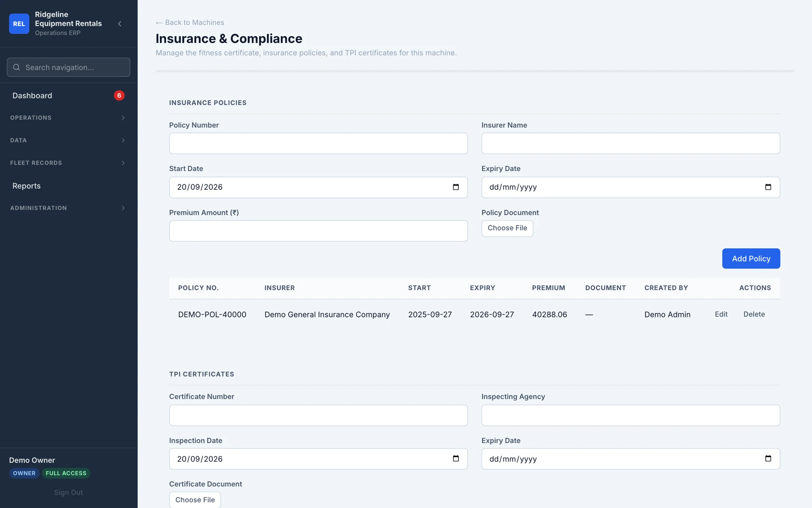Image resolution: width=812 pixels, height=508 pixels.
Task: Click the Demo Owner user name
Action: click(x=32, y=460)
